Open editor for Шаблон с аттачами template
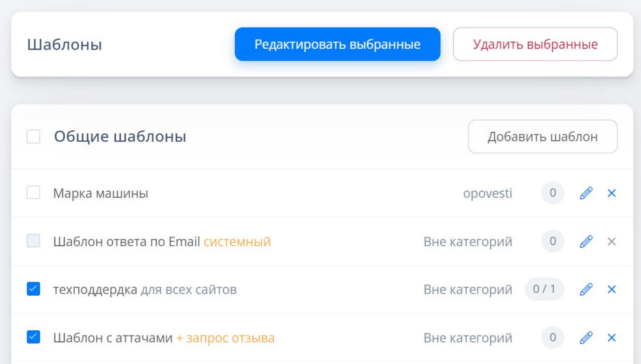 tap(586, 338)
